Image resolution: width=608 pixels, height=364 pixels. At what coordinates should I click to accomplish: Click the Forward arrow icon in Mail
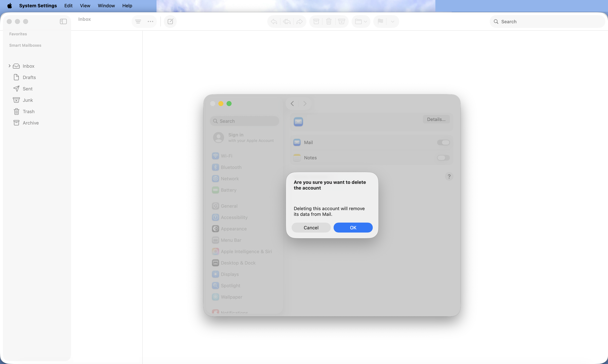click(x=299, y=22)
